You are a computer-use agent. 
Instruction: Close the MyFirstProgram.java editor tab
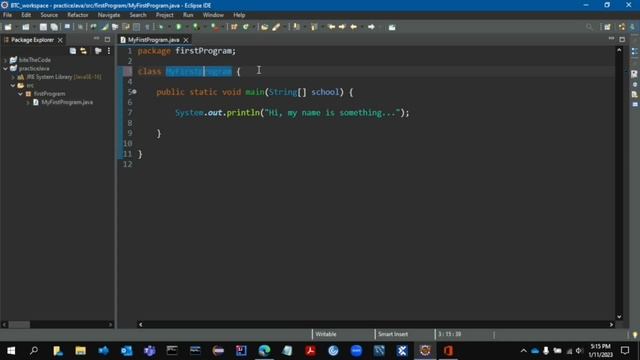click(186, 40)
